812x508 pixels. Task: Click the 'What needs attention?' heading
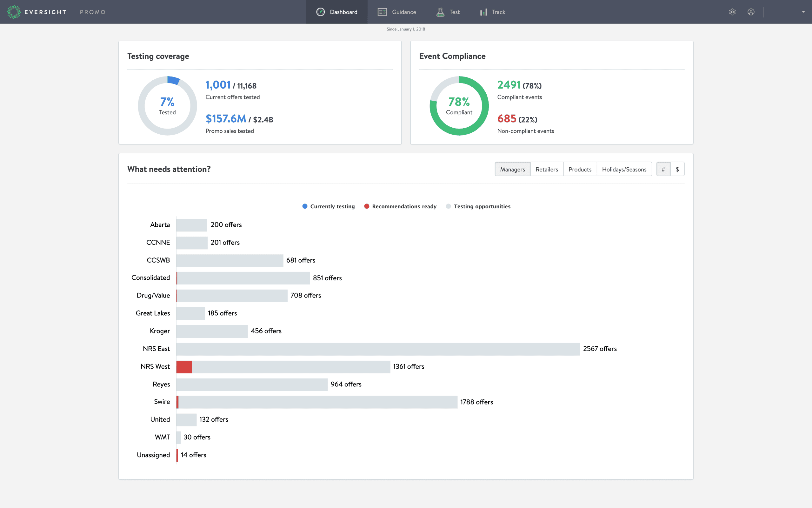(169, 169)
